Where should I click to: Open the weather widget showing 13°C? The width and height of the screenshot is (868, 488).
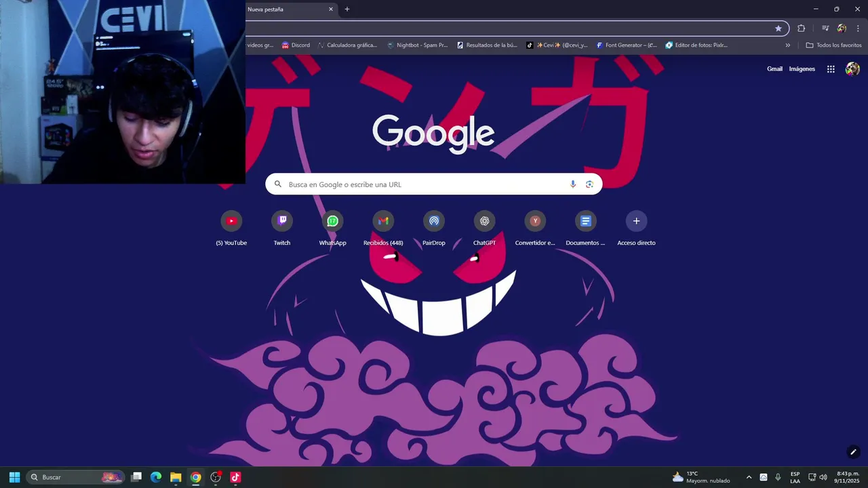(701, 477)
